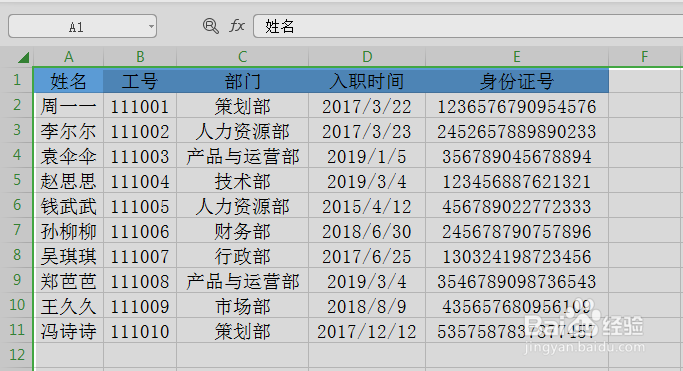Click the 市场部 department cell

(242, 306)
